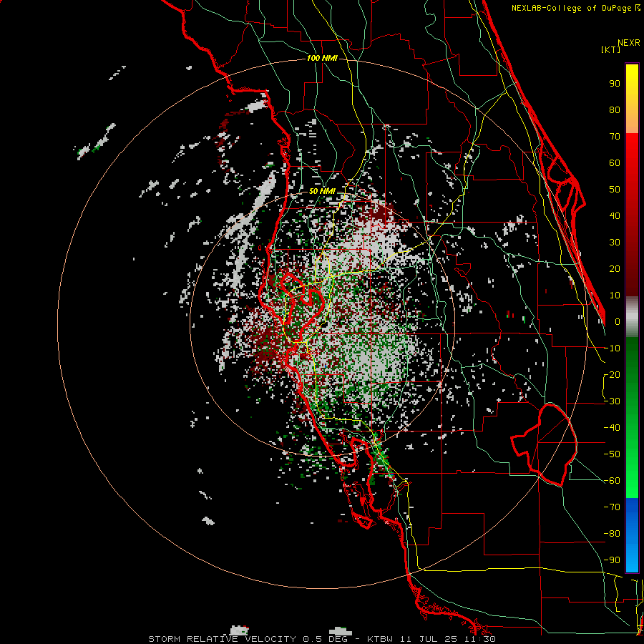Click the 40 value on the velocity scale

click(x=615, y=216)
